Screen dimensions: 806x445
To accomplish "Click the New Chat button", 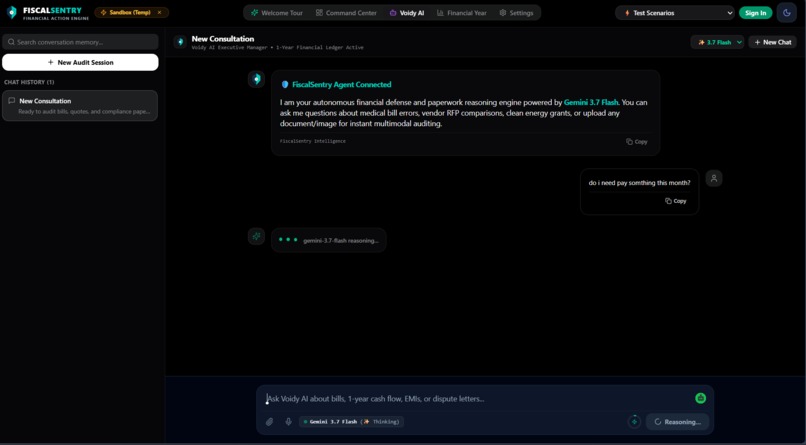I will [x=773, y=42].
